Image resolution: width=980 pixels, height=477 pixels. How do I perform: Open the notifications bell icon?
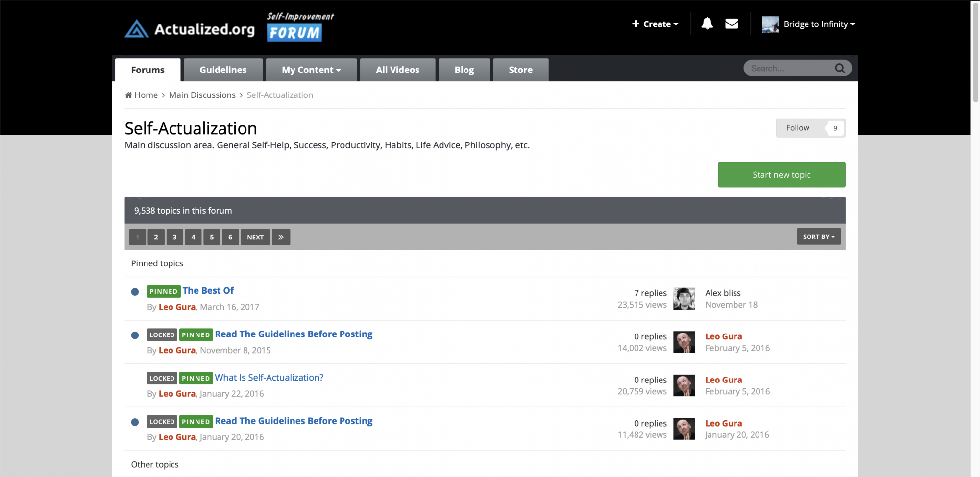click(x=707, y=24)
